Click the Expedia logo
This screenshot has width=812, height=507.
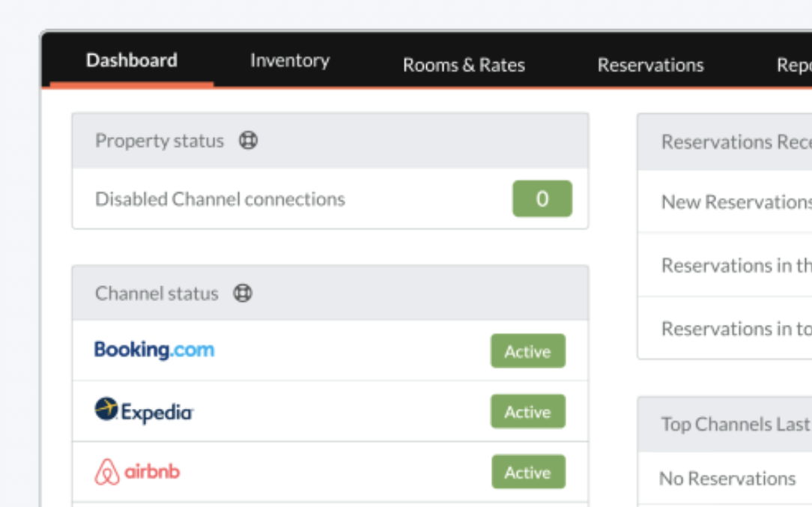click(x=144, y=411)
